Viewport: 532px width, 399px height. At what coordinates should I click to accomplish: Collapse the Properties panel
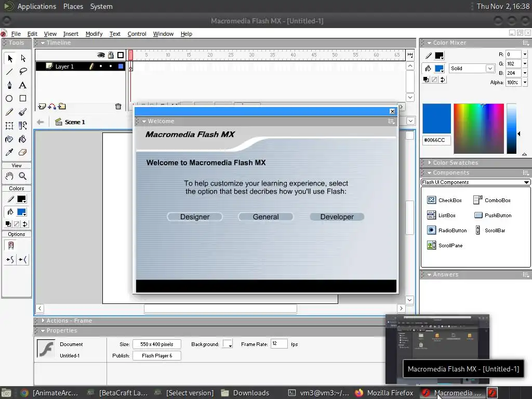tap(43, 331)
